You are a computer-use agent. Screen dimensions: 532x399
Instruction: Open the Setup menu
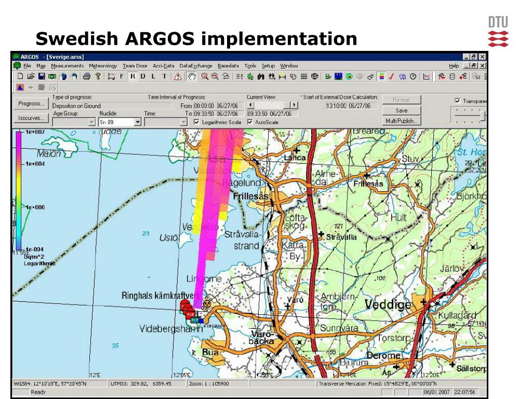click(x=268, y=66)
